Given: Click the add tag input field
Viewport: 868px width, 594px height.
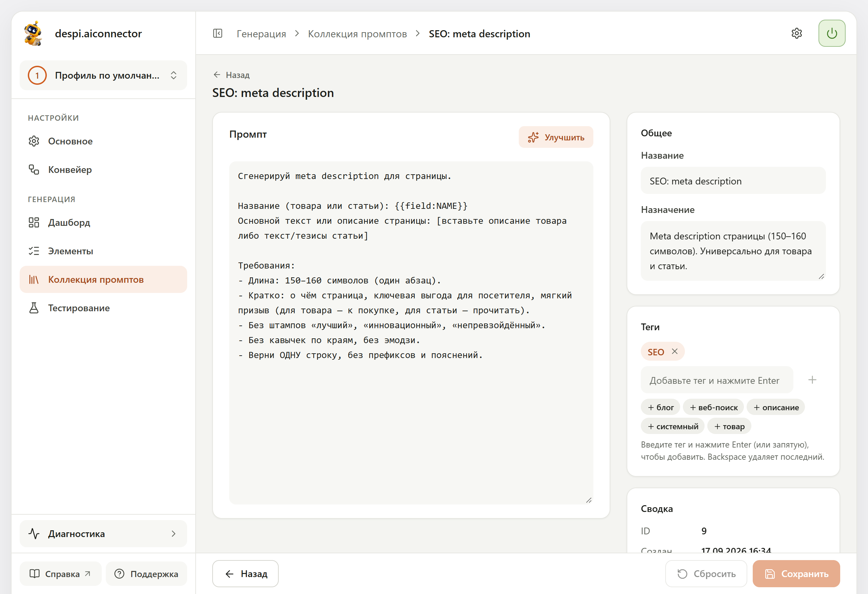Looking at the screenshot, I should pyautogui.click(x=716, y=380).
